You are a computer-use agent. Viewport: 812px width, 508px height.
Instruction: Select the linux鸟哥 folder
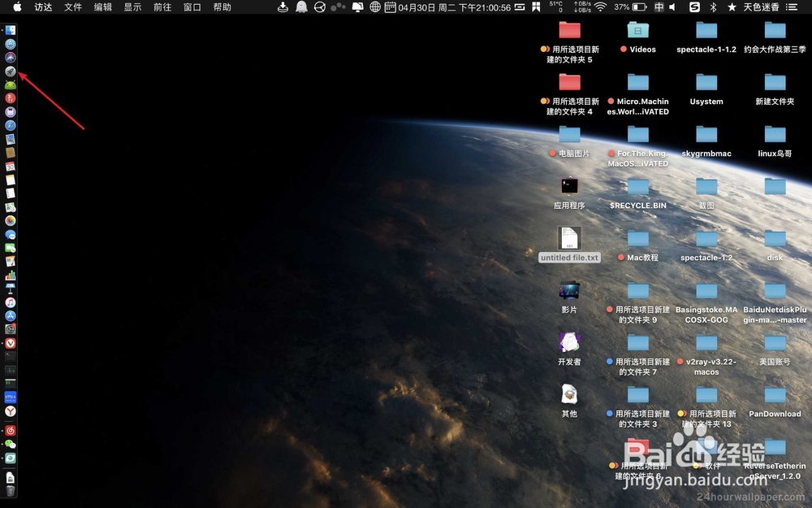click(775, 141)
